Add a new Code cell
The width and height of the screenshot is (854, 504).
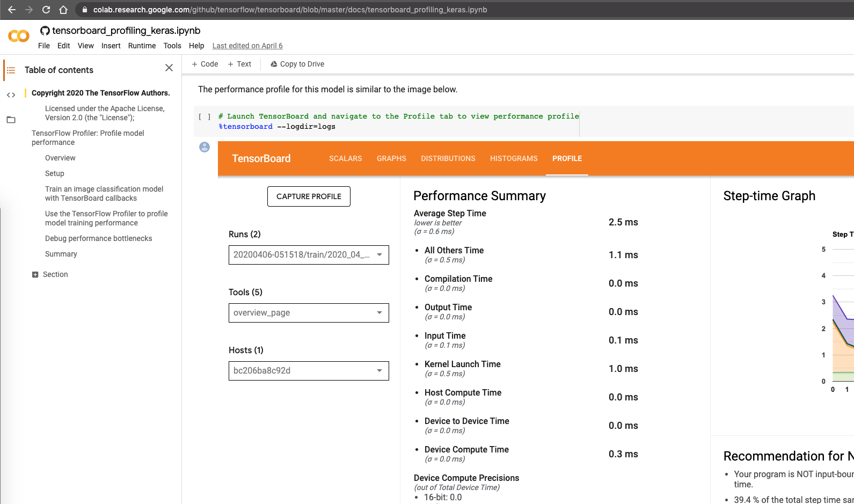coord(205,64)
